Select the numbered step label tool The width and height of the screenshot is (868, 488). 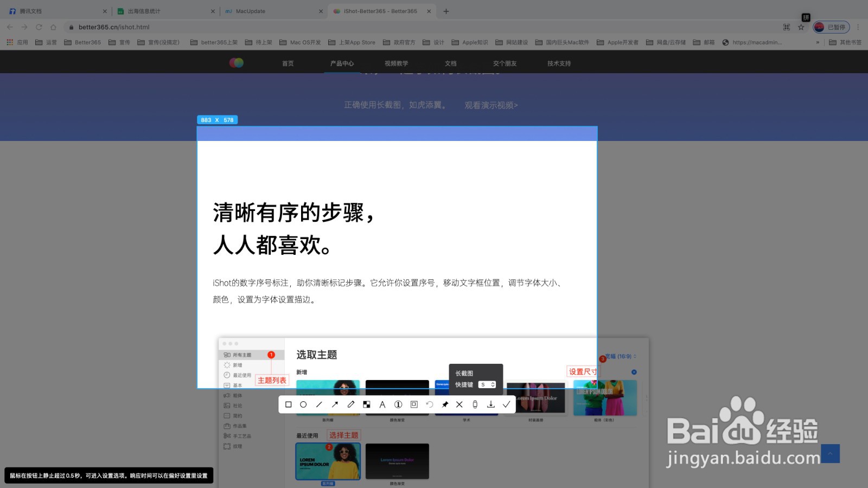tap(398, 404)
